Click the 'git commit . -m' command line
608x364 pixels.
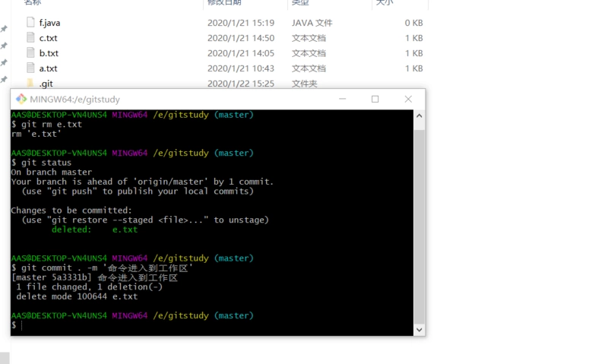(102, 267)
